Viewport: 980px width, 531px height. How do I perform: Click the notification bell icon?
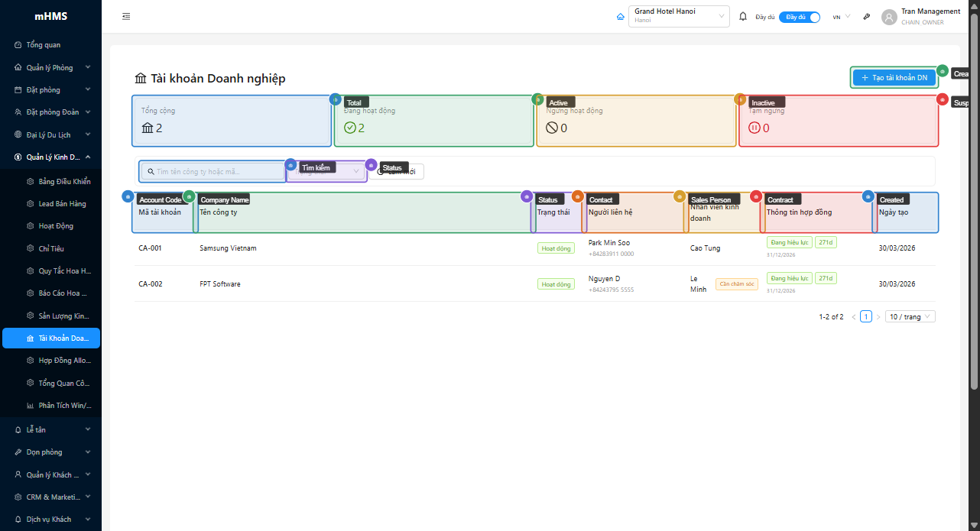[x=742, y=16]
